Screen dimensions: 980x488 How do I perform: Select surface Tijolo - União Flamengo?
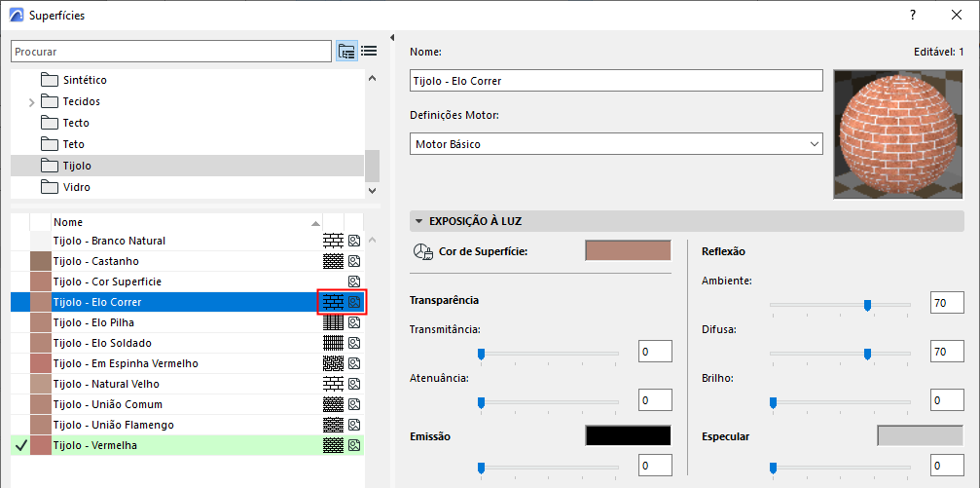(x=188, y=425)
